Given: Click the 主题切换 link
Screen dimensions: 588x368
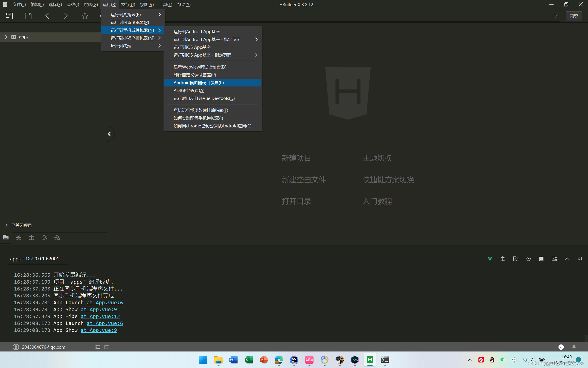Looking at the screenshot, I should click(x=377, y=158).
